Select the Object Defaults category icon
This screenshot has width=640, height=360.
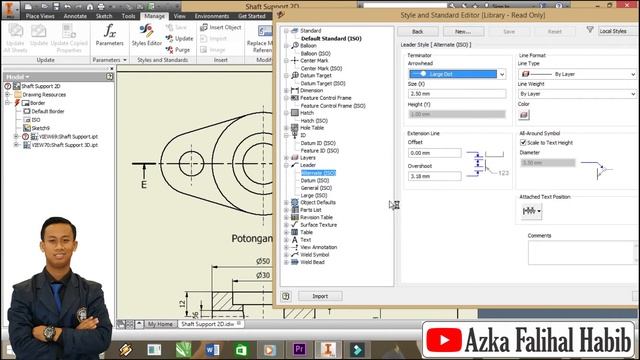(295, 202)
